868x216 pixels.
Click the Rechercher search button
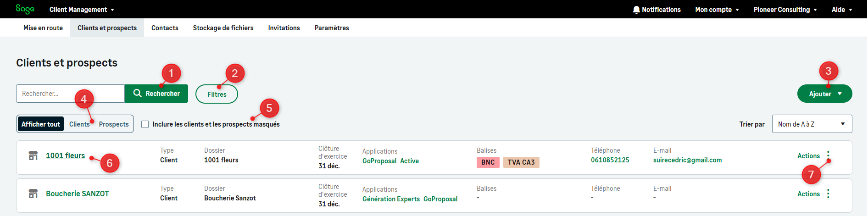point(156,94)
